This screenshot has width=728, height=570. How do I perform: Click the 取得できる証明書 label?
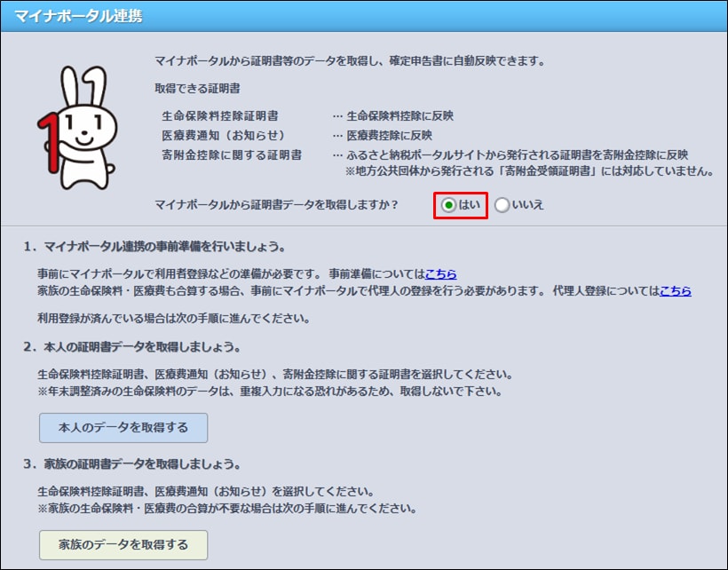click(x=197, y=89)
